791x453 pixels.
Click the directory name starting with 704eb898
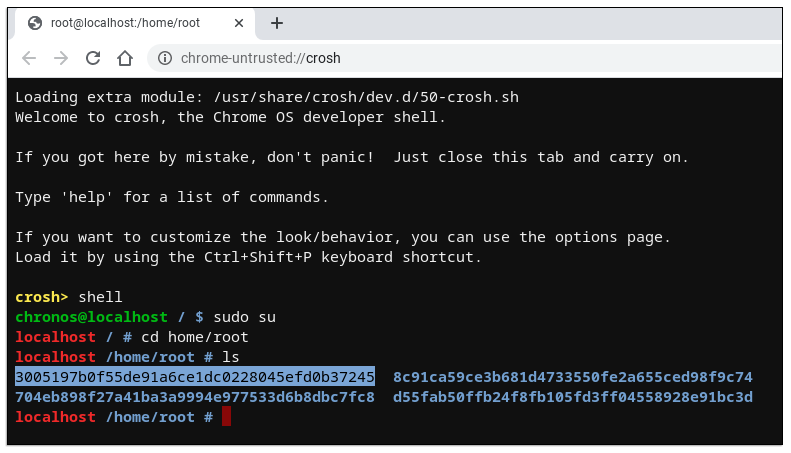(x=195, y=397)
